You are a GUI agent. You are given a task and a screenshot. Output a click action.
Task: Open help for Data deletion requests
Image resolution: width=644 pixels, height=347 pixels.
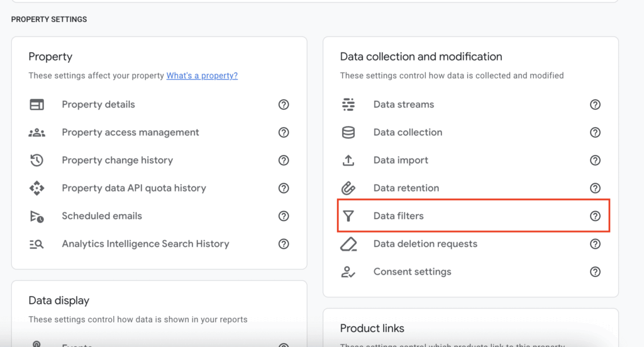[595, 244]
